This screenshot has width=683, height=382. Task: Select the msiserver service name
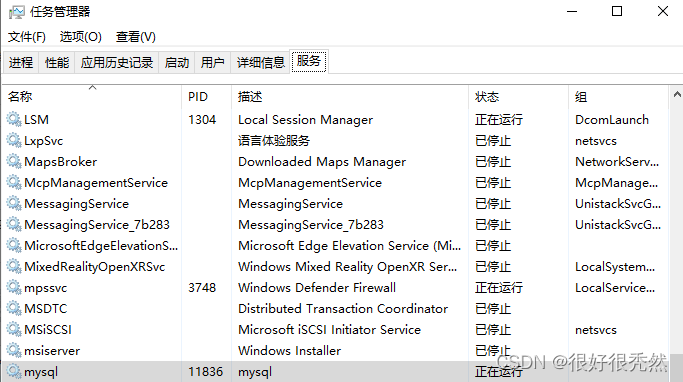[x=52, y=351]
